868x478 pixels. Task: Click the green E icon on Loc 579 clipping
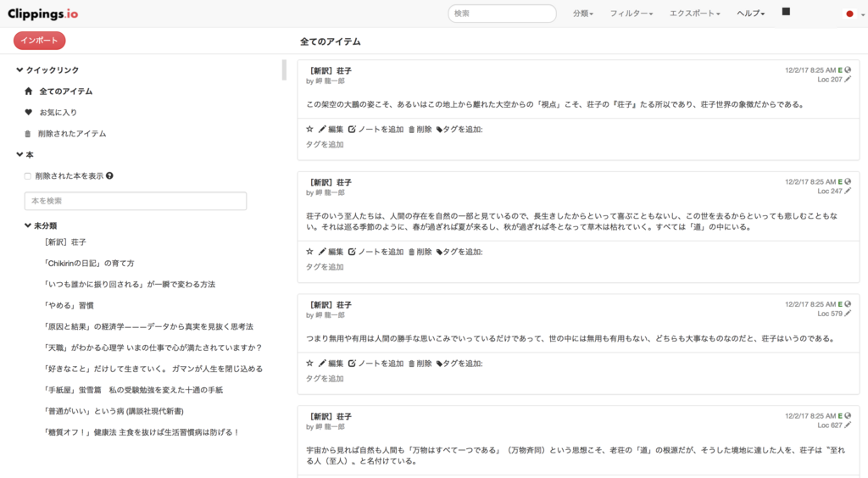coord(840,304)
